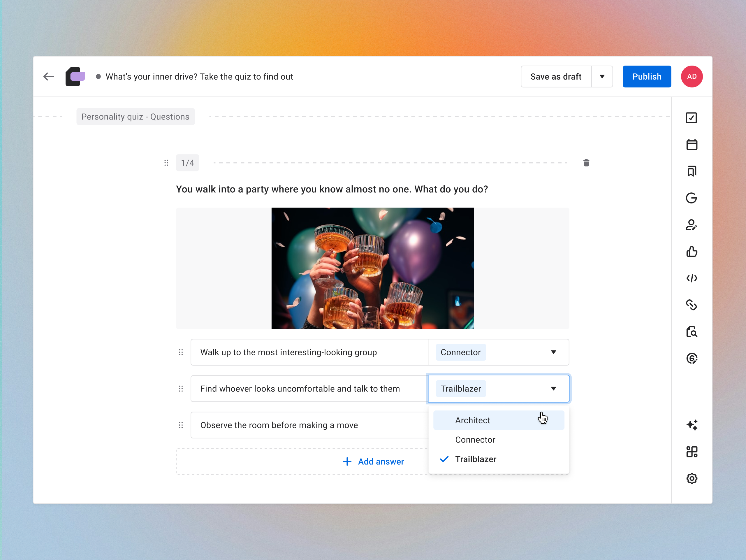The width and height of the screenshot is (746, 560).
Task: Open the thumbs up icon panel
Action: point(692,251)
